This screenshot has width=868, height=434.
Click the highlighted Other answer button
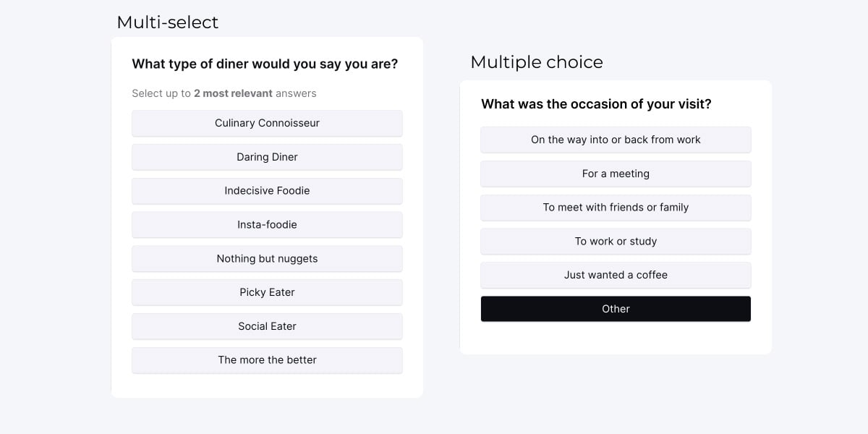pos(616,309)
